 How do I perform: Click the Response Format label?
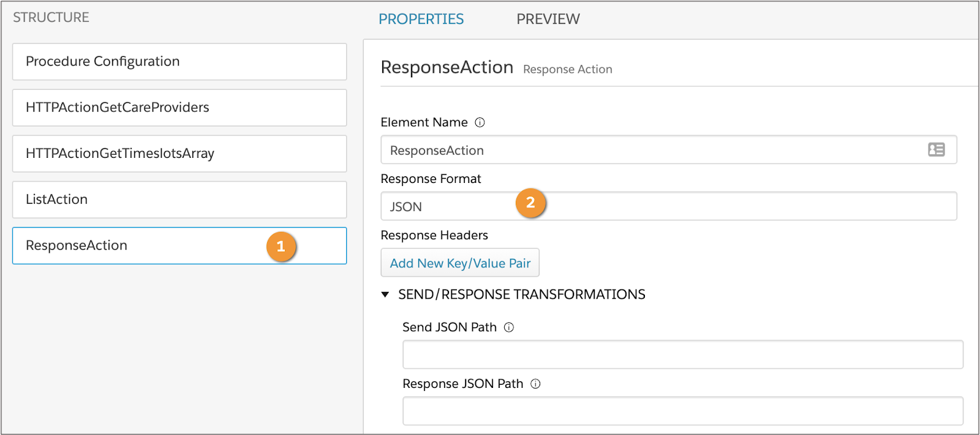point(431,179)
